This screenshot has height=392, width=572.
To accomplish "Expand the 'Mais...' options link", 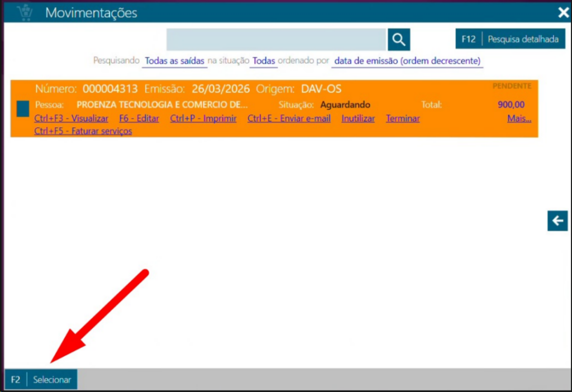I will click(519, 118).
